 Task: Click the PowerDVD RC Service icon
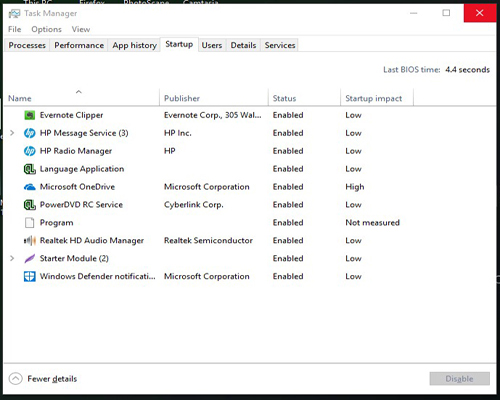click(30, 205)
